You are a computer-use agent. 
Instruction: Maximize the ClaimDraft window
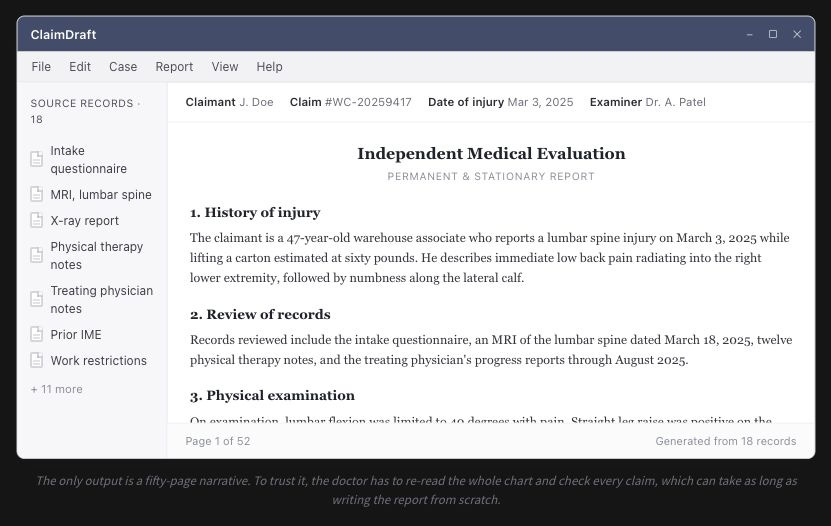(x=773, y=34)
